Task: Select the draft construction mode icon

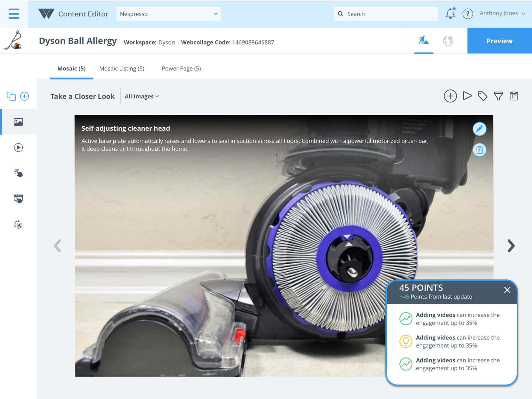Action: coord(424,41)
